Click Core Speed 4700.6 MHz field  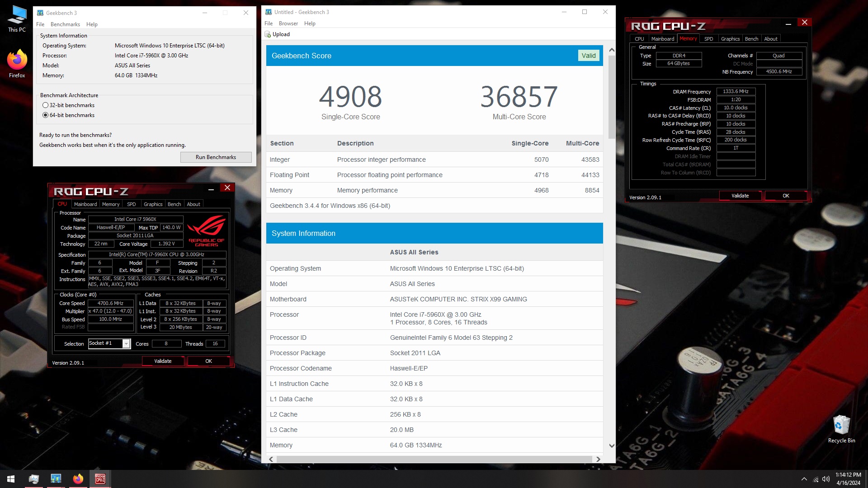point(110,303)
